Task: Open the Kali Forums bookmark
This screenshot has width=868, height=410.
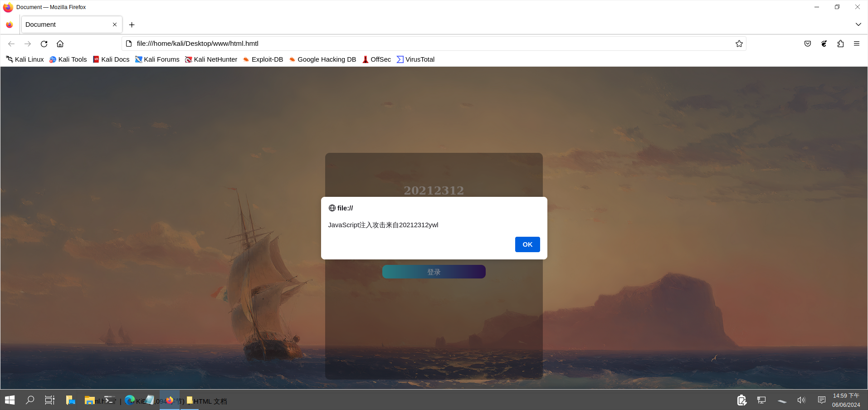Action: point(157,59)
